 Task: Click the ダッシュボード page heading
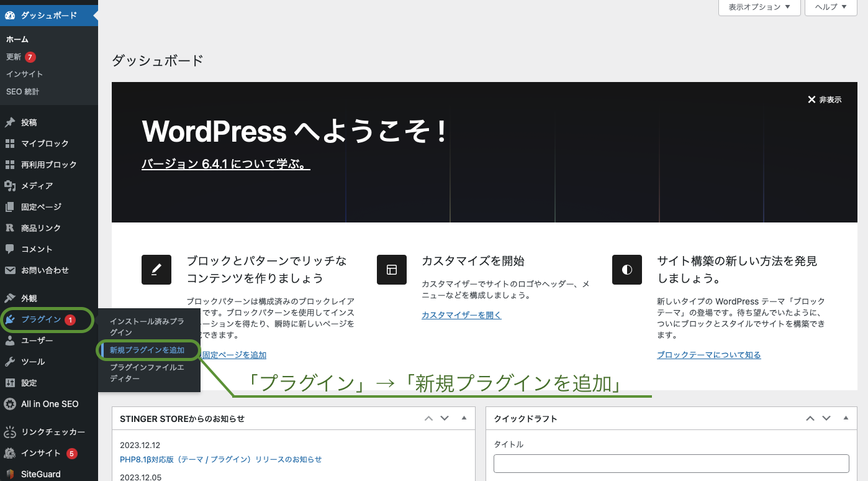pyautogui.click(x=158, y=60)
